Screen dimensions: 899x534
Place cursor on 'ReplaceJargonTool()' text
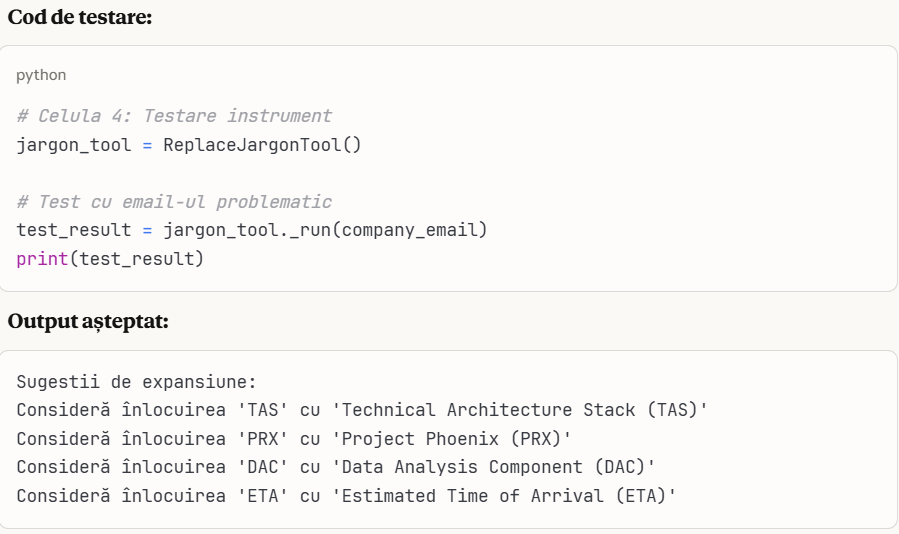262,145
